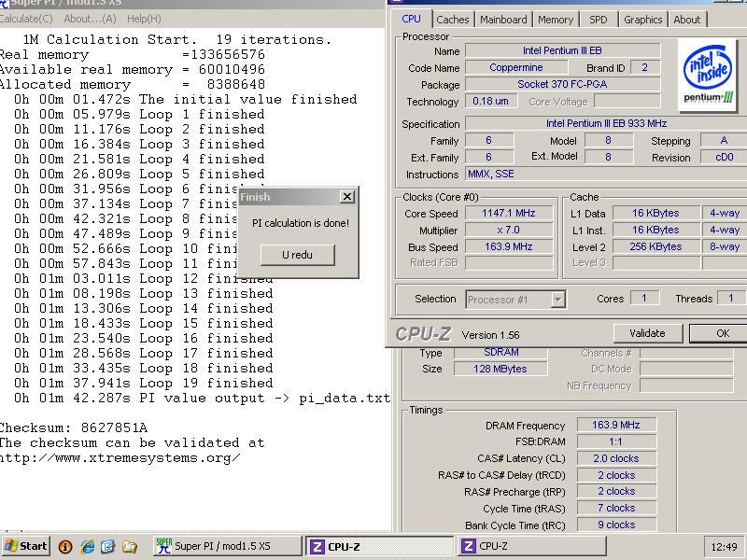The image size is (747, 560).
Task: Switch to first CPU-Z taskbar window
Action: click(379, 546)
